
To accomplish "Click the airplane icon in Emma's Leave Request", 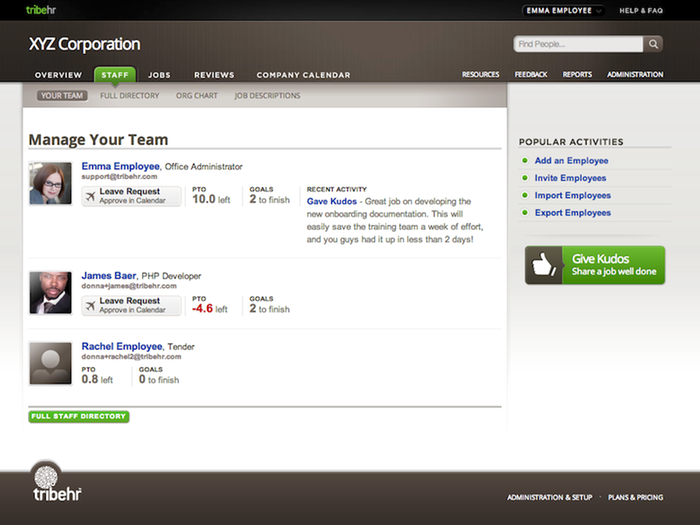I will tap(91, 196).
